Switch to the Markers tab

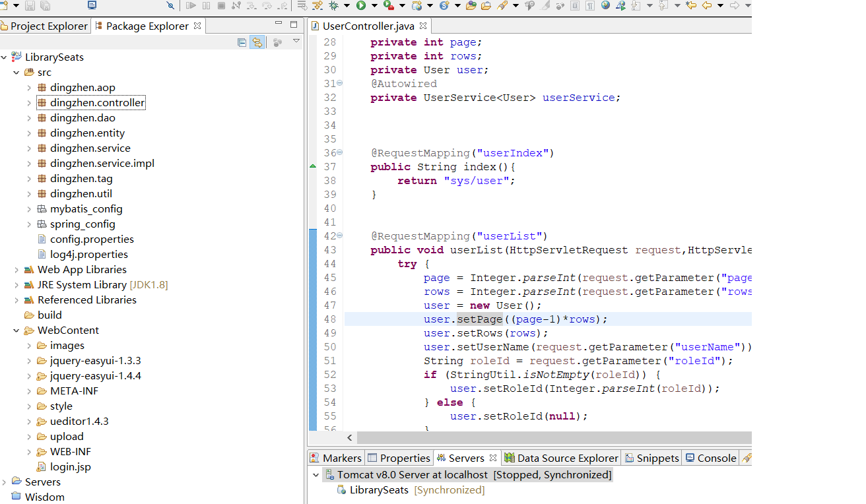tap(337, 458)
